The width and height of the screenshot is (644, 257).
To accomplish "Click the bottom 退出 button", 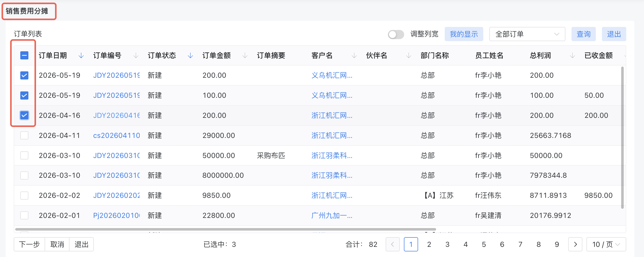I will 81,244.
